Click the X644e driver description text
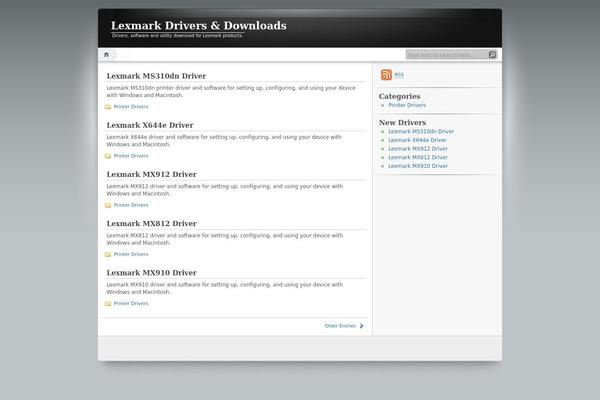Viewport: 600px width, 400px height. click(224, 141)
